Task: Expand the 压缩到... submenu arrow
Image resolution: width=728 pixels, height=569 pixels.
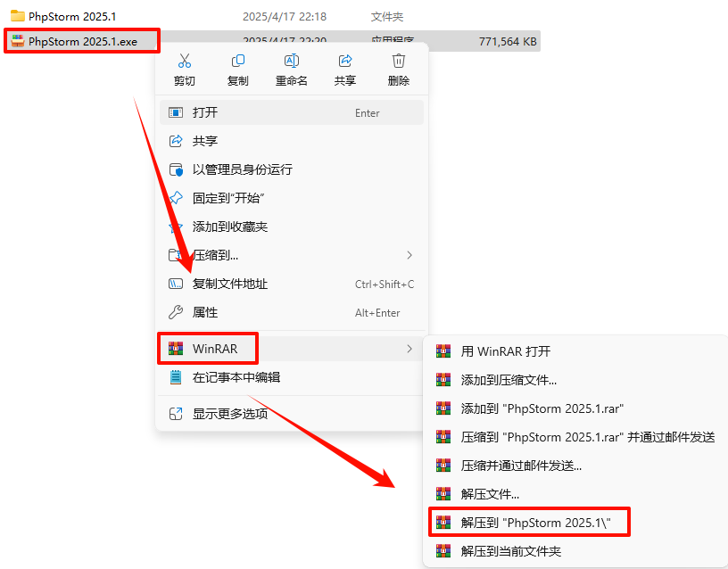Action: 409,255
